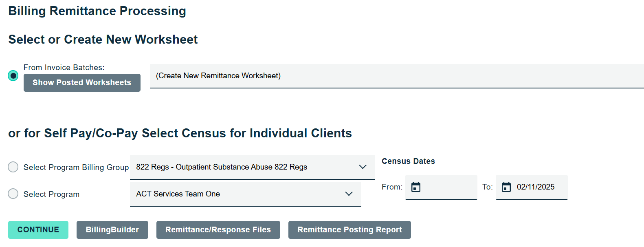Click the Select Program Billing Group label text

(x=76, y=168)
